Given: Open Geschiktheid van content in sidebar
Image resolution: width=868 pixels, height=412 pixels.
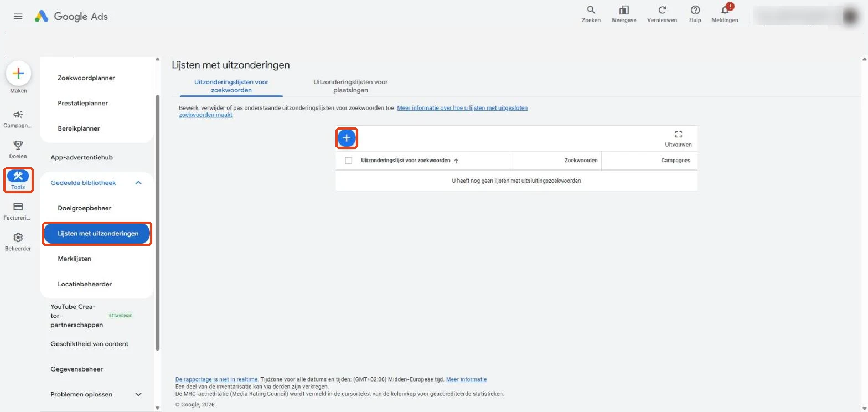Looking at the screenshot, I should [90, 344].
